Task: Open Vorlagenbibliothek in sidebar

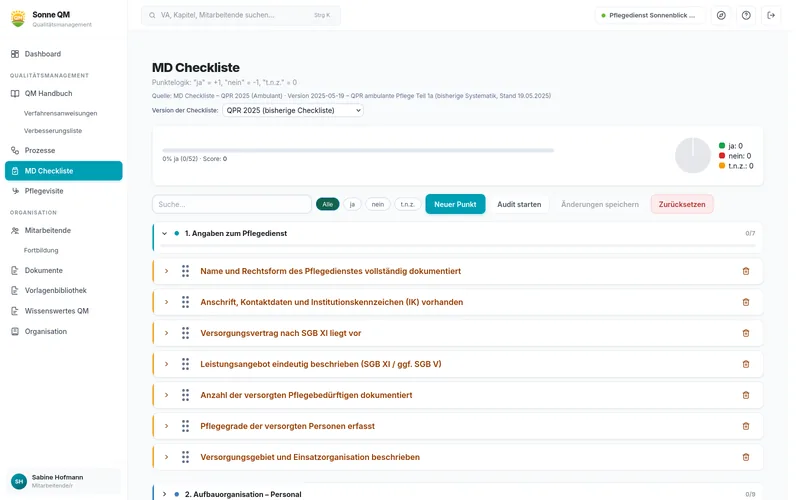Action: pyautogui.click(x=63, y=290)
